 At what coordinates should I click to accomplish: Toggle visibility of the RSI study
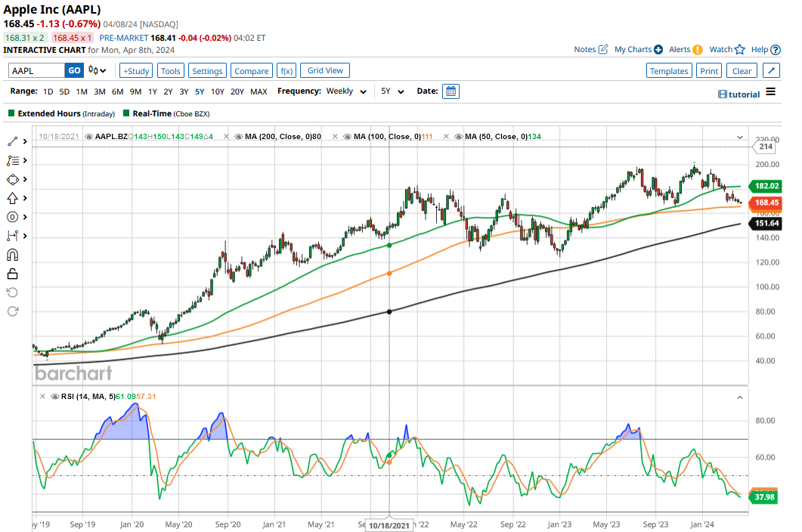pyautogui.click(x=53, y=396)
